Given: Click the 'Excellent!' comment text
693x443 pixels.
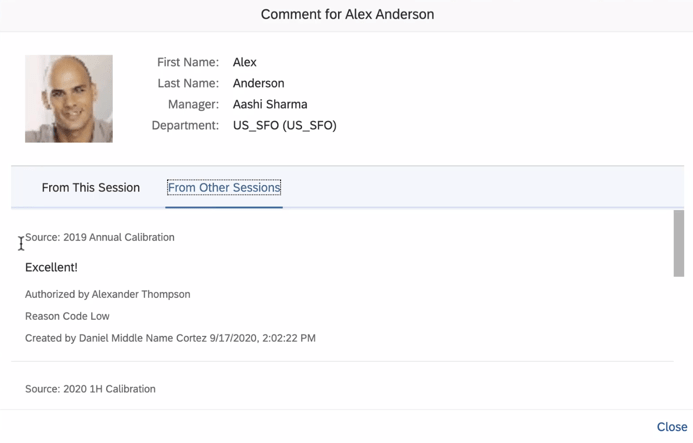Looking at the screenshot, I should tap(51, 267).
